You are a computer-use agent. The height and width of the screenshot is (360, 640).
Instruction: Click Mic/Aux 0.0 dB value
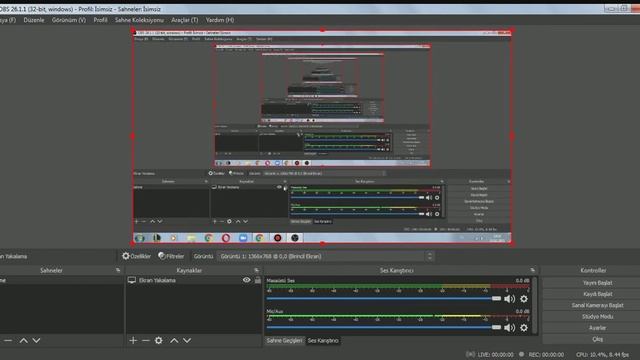tap(522, 311)
